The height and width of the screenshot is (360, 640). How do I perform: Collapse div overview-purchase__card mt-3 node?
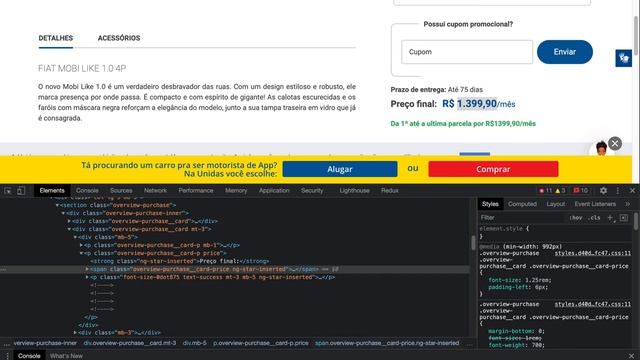point(69,229)
